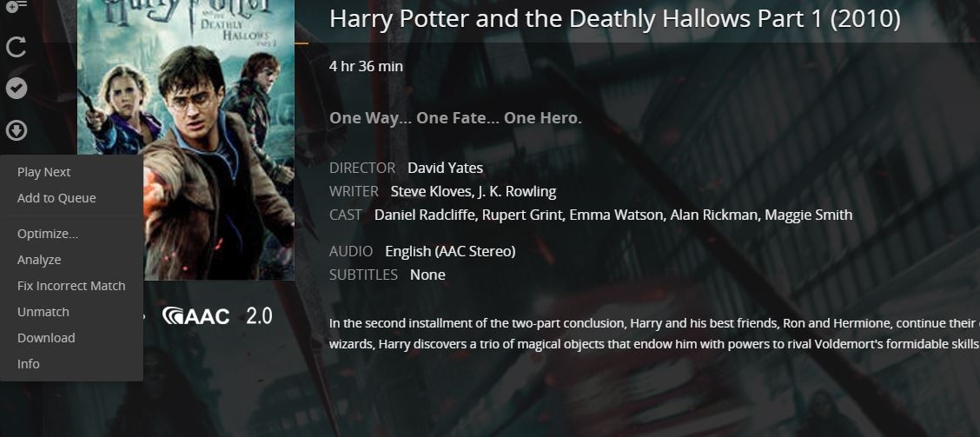Click the download arrow circle icon
The width and height of the screenshot is (980, 437).
coord(17,130)
